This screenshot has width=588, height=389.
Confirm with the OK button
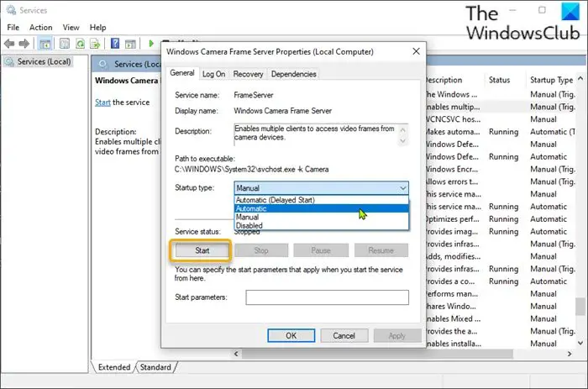click(x=291, y=336)
